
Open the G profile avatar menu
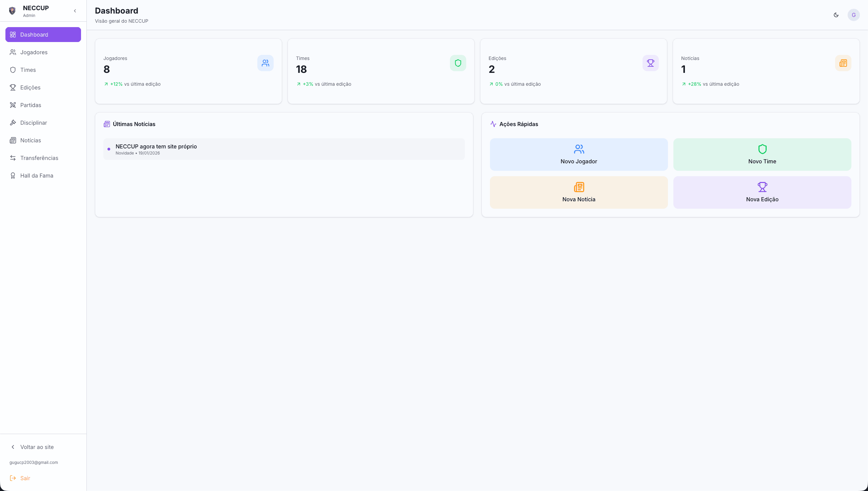click(854, 15)
